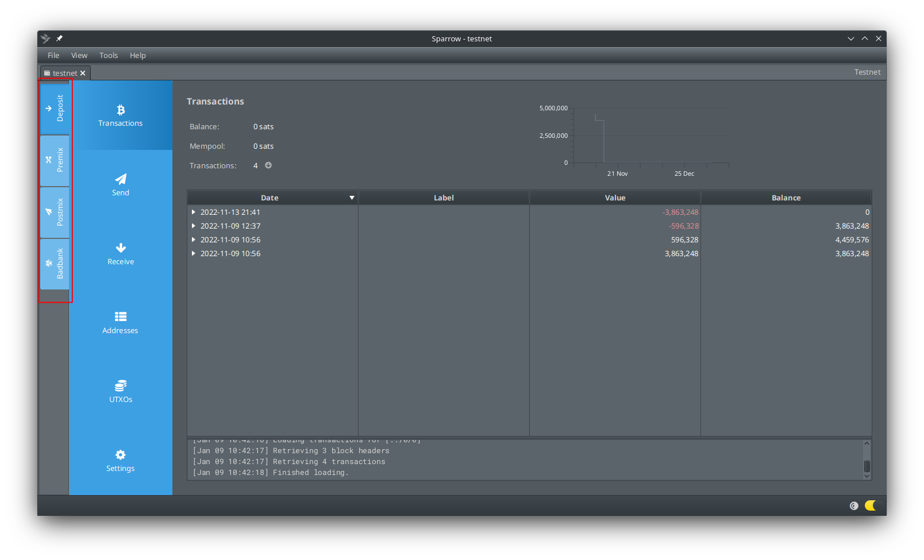Sort by the Value column header

tap(615, 198)
